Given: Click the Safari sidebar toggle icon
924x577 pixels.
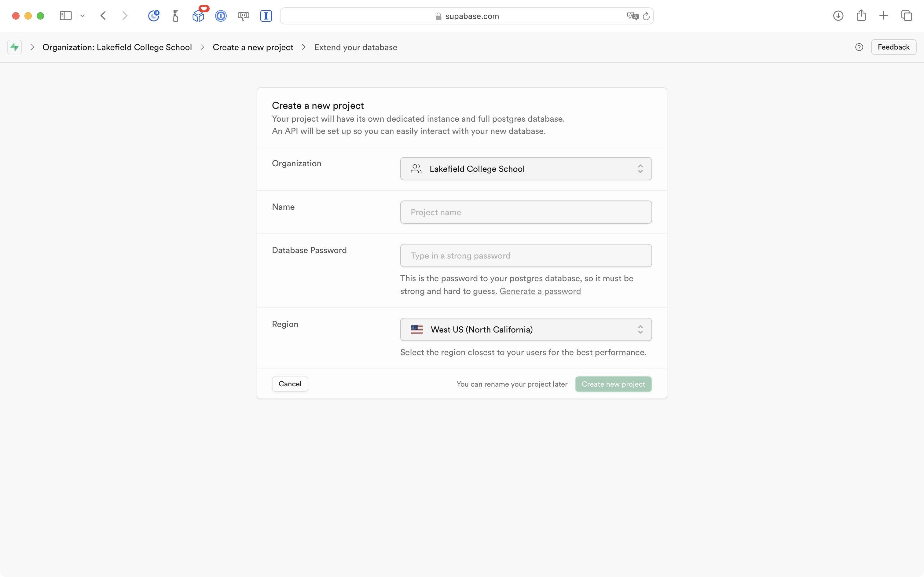Looking at the screenshot, I should (x=66, y=16).
